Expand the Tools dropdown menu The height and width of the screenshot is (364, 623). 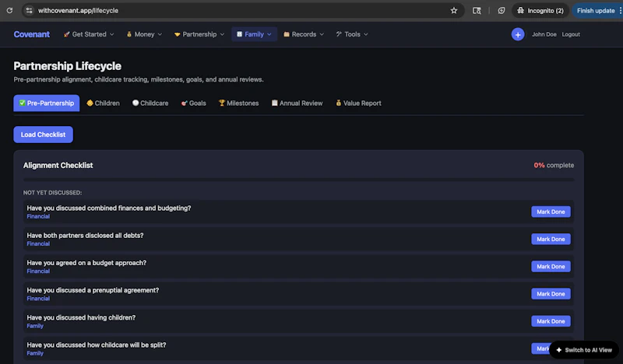pos(352,34)
